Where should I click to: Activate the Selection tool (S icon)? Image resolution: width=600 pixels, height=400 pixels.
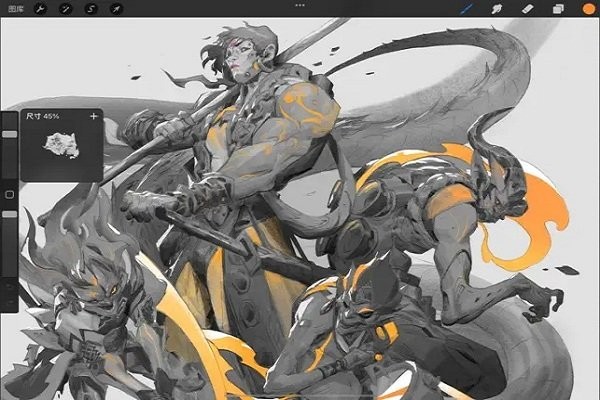point(92,8)
